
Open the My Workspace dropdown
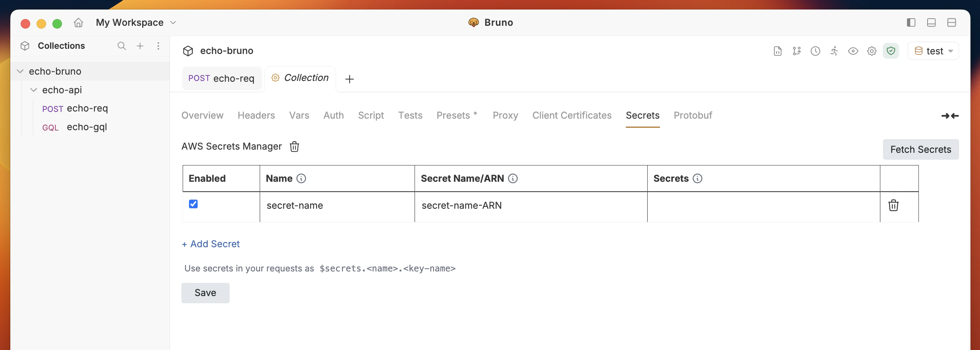pyautogui.click(x=136, y=23)
